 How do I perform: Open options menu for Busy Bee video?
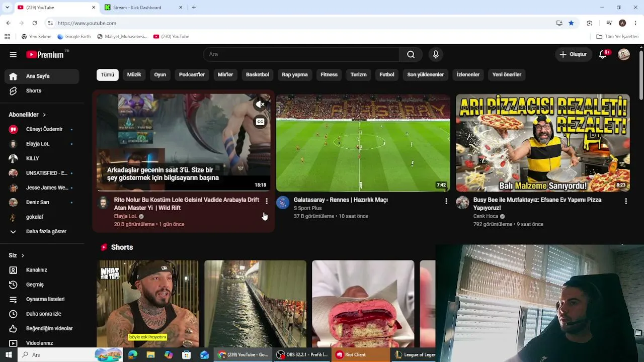pos(626,201)
